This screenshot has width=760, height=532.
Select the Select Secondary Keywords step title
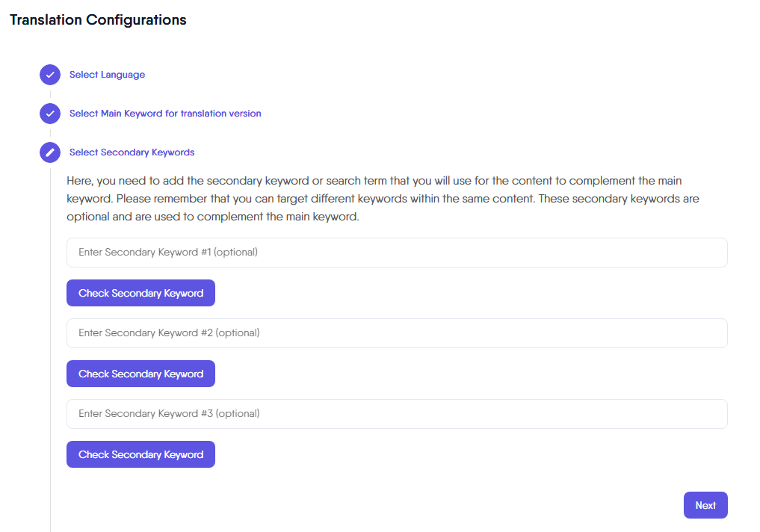132,152
